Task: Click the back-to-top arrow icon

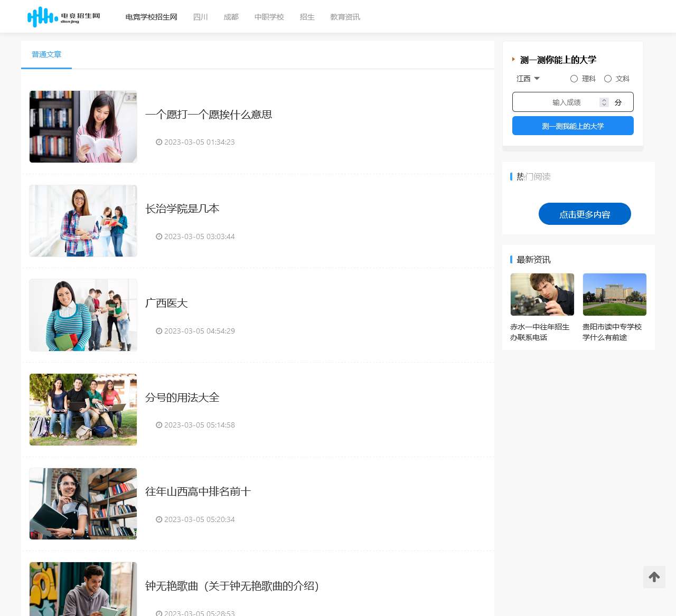Action: click(654, 577)
